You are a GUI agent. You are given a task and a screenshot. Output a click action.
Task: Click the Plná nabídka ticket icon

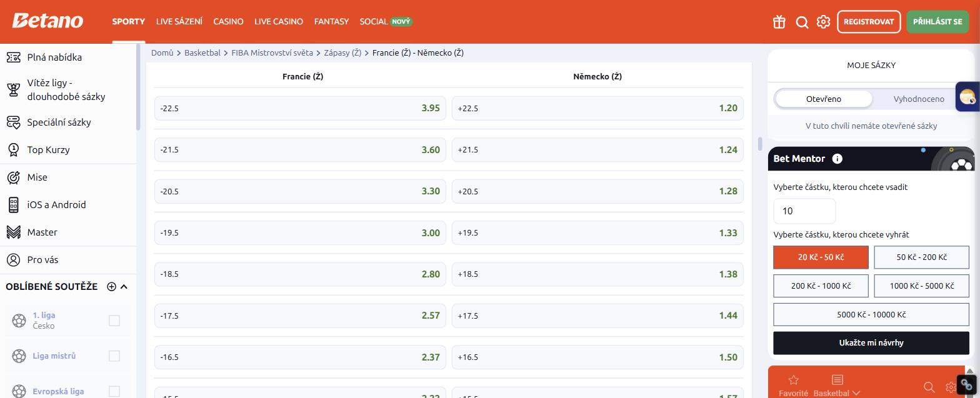click(13, 57)
